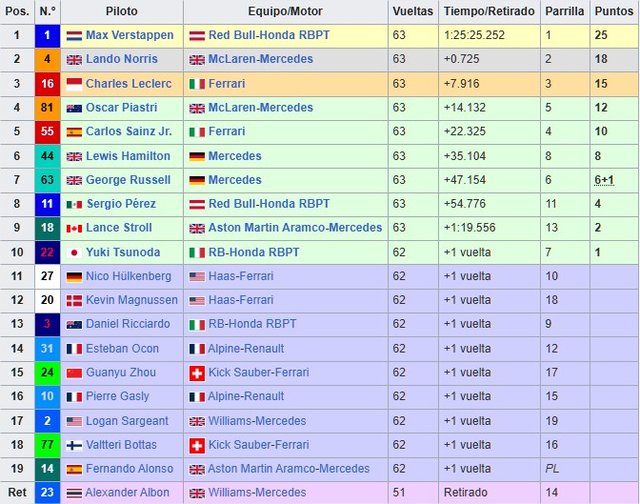Open the Pierre Gasly driver link
This screenshot has width=640, height=504.
[x=118, y=396]
